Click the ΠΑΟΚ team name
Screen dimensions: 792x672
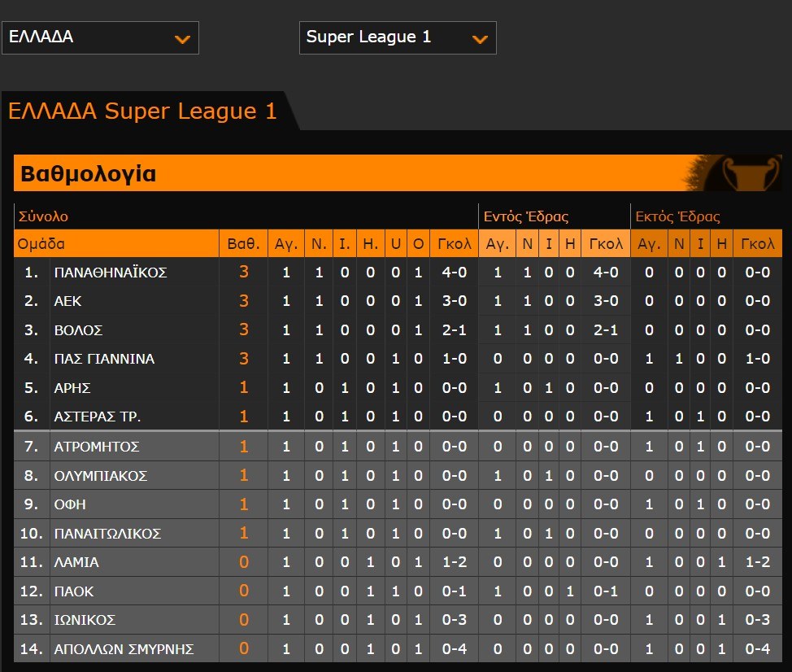tap(73, 591)
